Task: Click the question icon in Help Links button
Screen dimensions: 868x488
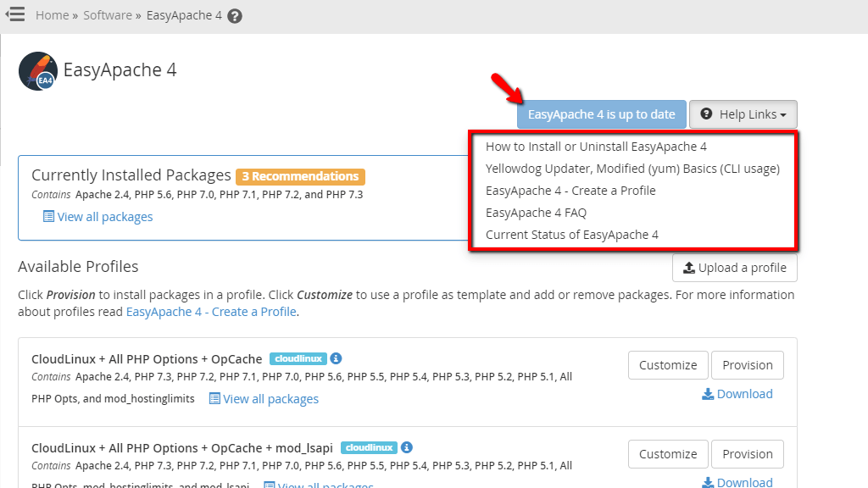Action: pyautogui.click(x=706, y=114)
